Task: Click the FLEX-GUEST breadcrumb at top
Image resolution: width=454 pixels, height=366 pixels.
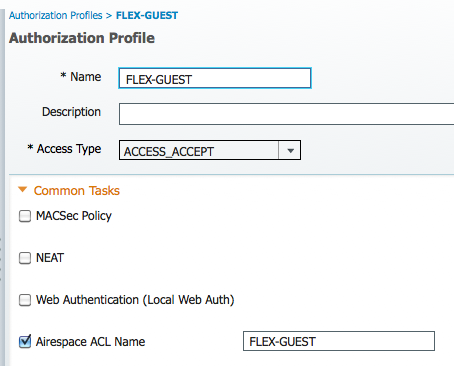Action: click(147, 15)
